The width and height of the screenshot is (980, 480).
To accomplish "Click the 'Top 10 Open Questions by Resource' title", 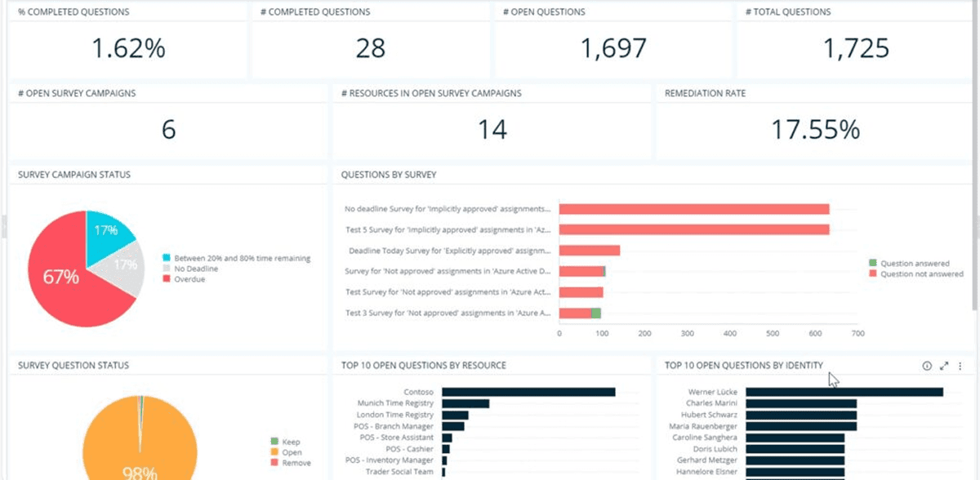I will click(423, 366).
